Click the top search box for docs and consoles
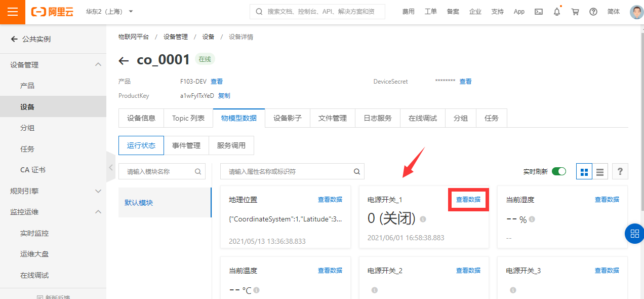644x299 pixels. tap(317, 12)
